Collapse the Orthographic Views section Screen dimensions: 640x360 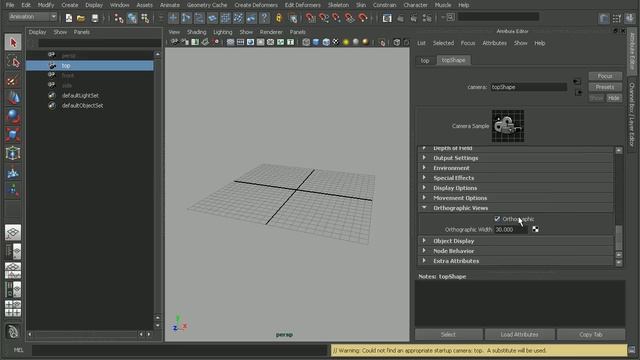[x=515, y=208]
